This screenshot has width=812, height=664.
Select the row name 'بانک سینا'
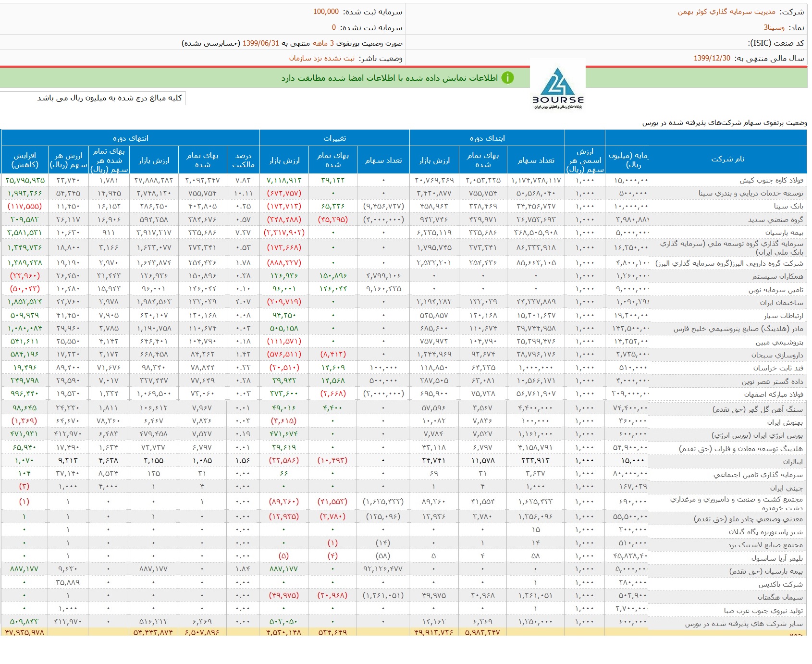(788, 206)
